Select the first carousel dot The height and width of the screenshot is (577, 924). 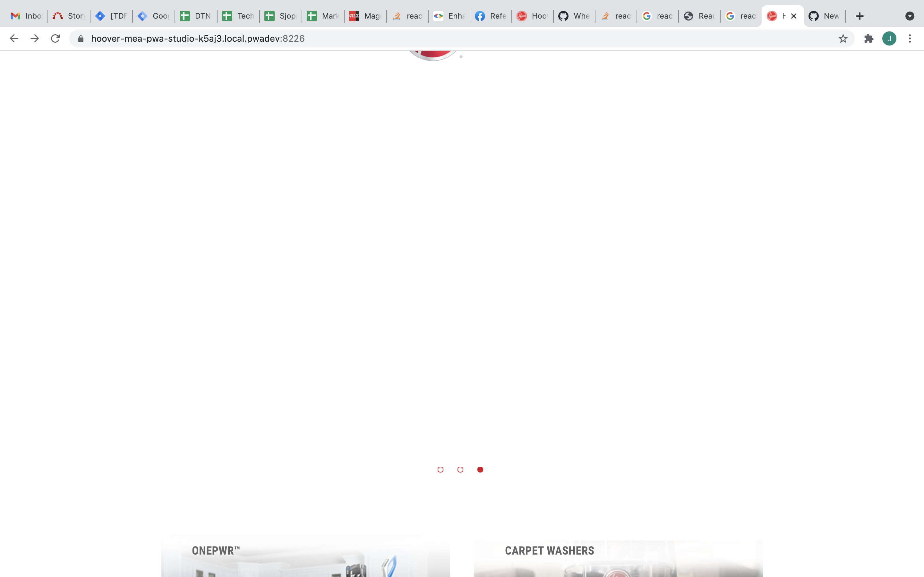pos(441,469)
